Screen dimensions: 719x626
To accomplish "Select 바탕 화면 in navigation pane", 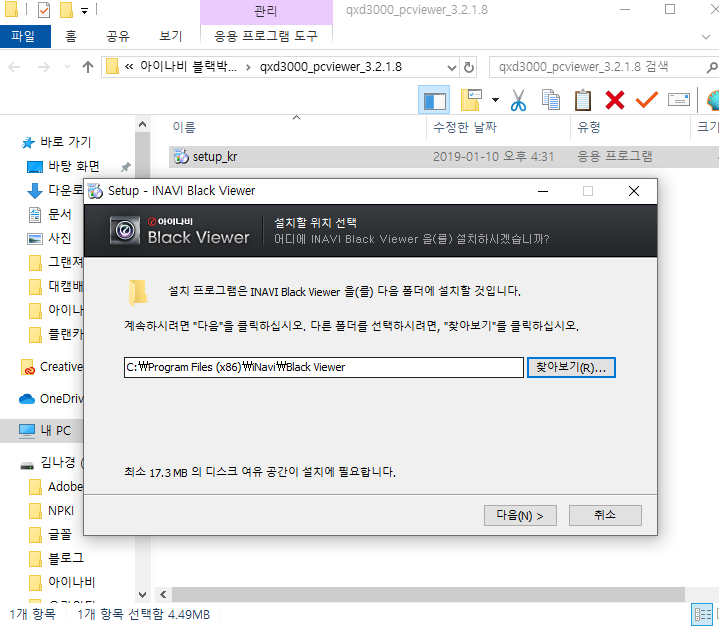I will 73,166.
